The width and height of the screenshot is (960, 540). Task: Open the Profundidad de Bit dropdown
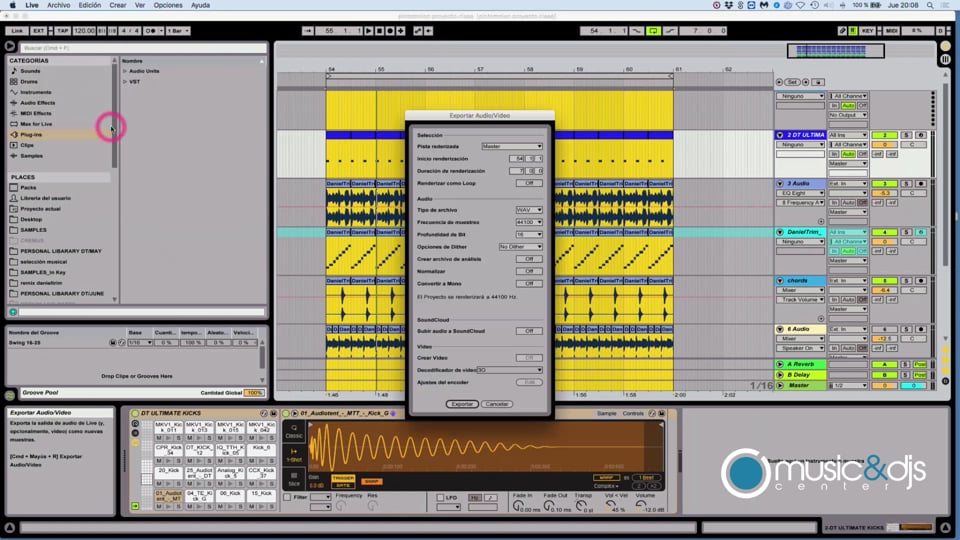[x=529, y=234]
